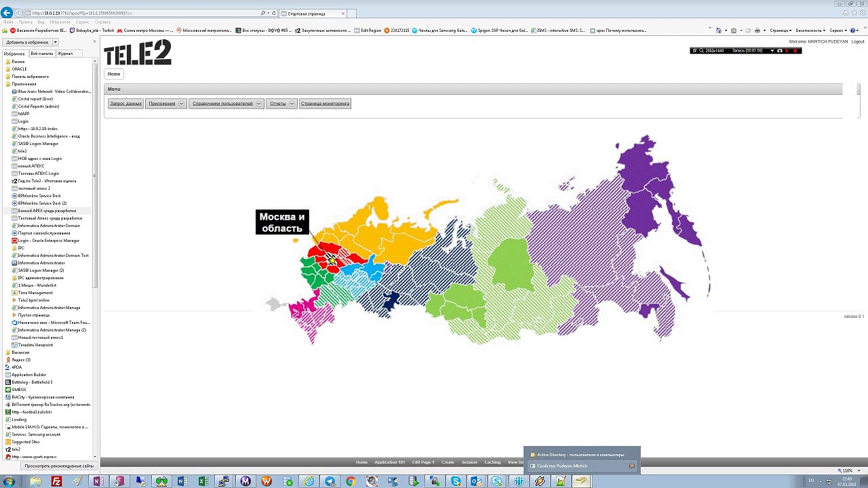Open Telegram from the taskbar
Viewport: 868px width, 488px height.
[x=330, y=481]
